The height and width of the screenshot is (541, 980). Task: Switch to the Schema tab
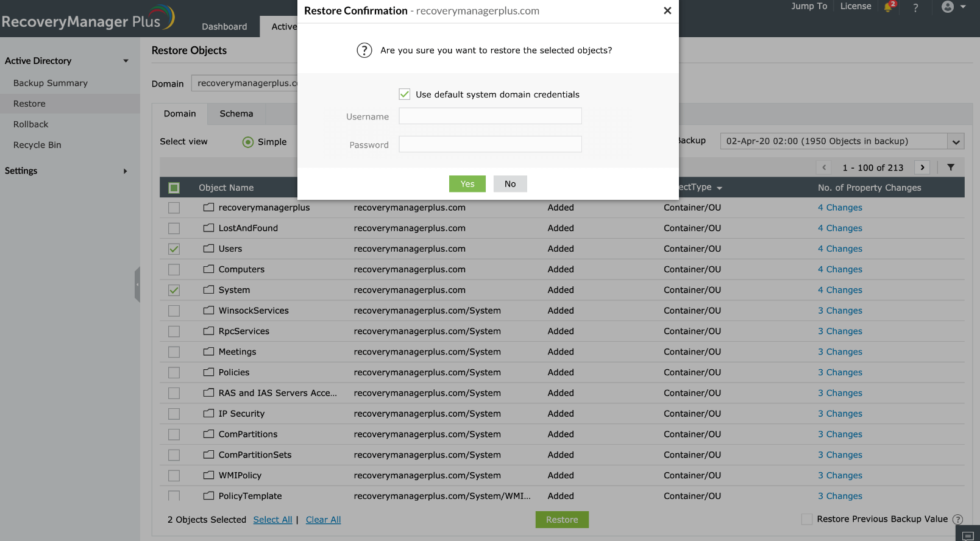pyautogui.click(x=236, y=114)
